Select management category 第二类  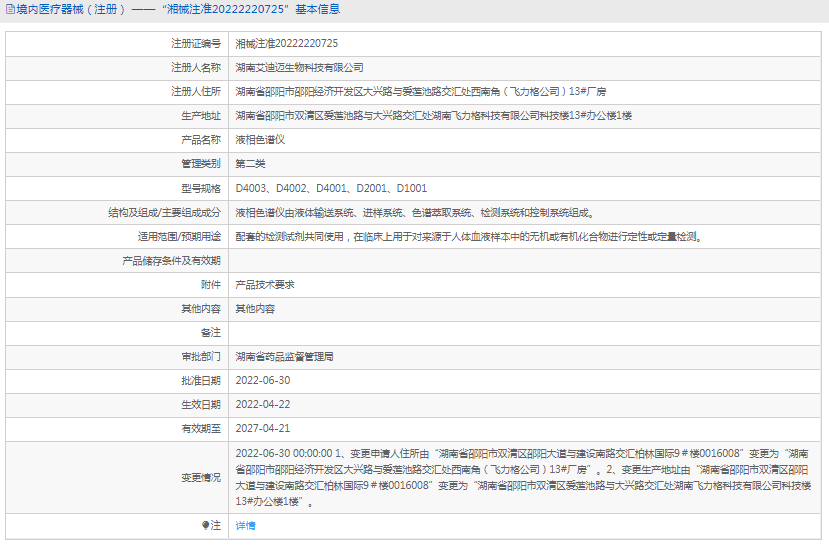click(250, 164)
